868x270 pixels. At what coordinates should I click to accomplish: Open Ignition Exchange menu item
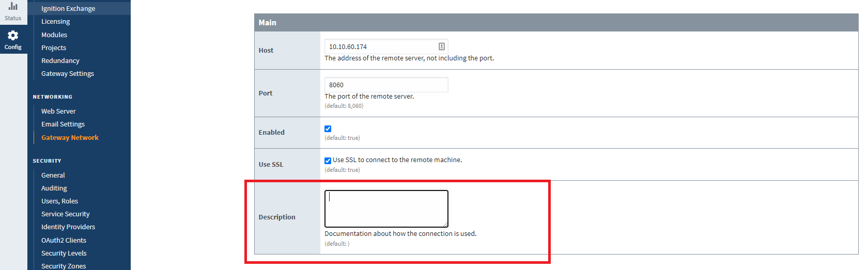[68, 9]
